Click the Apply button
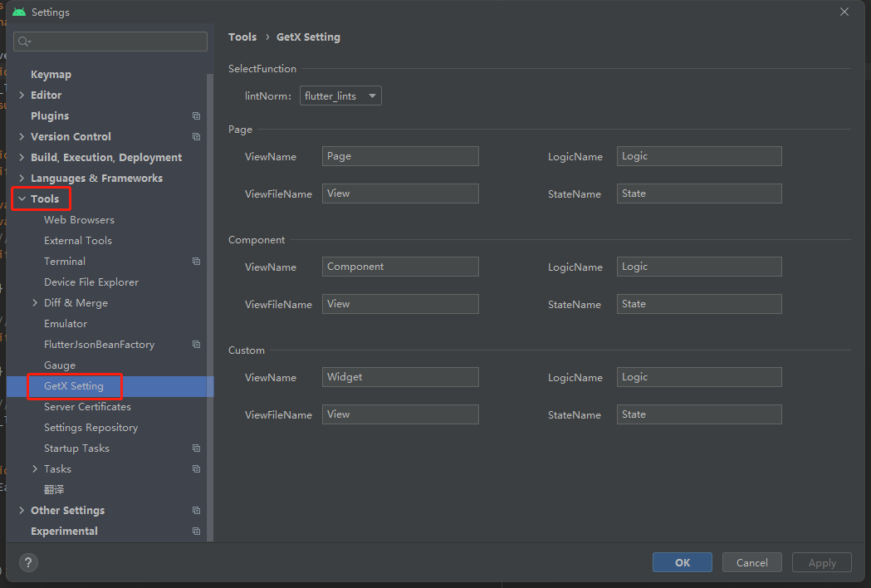 tap(822, 562)
